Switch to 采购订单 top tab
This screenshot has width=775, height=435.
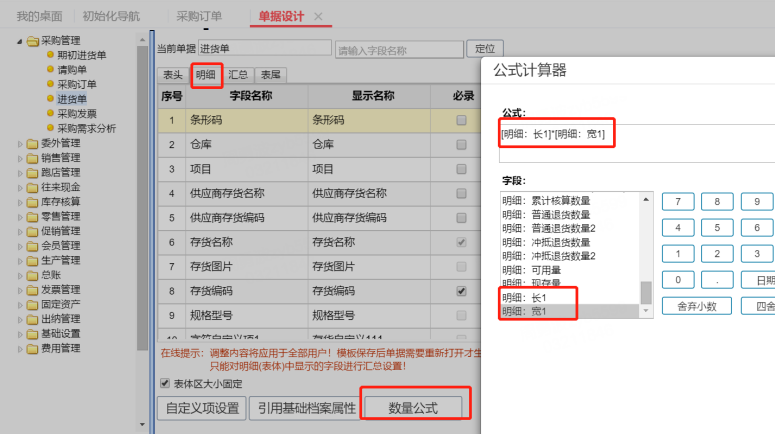click(x=199, y=16)
